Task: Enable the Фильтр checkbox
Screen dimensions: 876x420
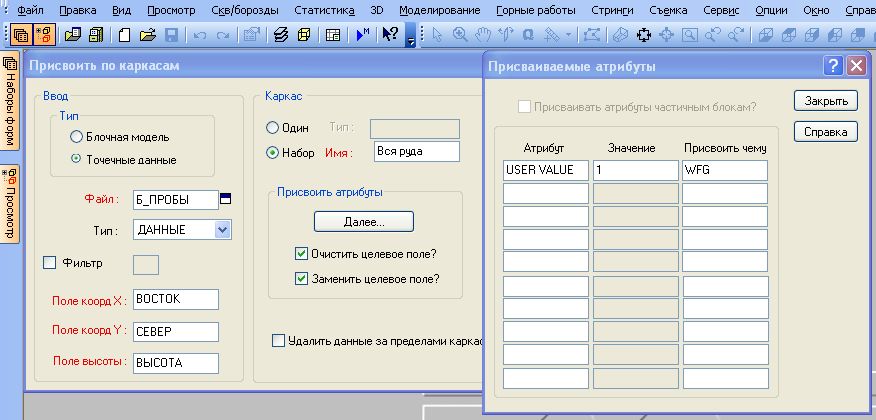Action: 50,262
